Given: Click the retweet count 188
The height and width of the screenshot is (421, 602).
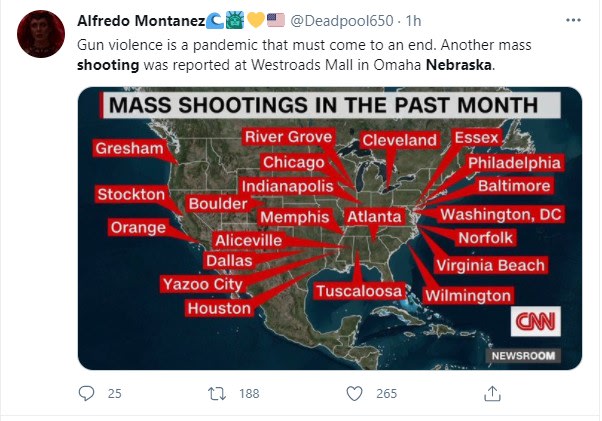Looking at the screenshot, I should [249, 394].
